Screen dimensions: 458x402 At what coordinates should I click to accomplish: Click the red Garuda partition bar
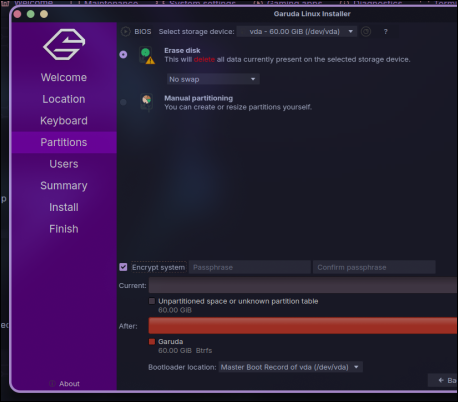point(303,326)
